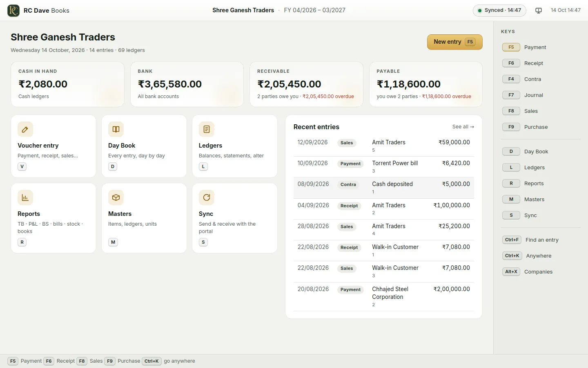
Task: Open the Receivable summary card
Action: (x=306, y=84)
